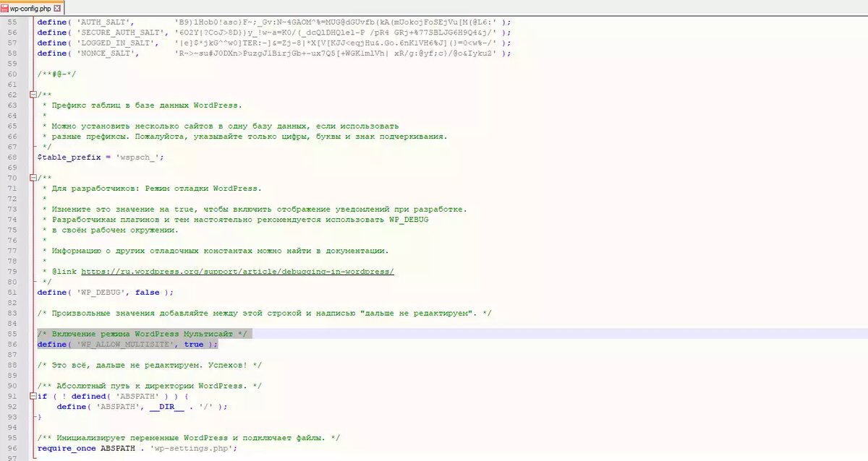Click the 'WP_ALLOW_MULTISITE' string
868x461 pixels.
pyautogui.click(x=125, y=345)
